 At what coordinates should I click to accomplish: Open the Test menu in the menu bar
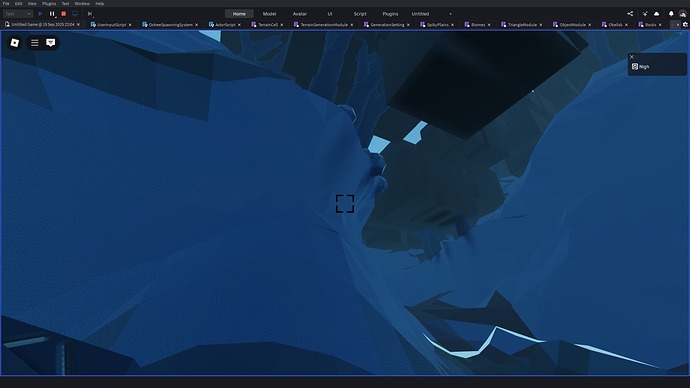click(x=65, y=4)
